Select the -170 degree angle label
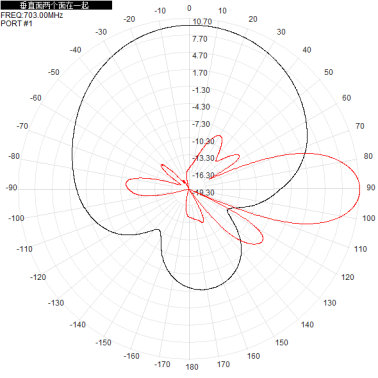378x378 pixels. tap(162, 364)
